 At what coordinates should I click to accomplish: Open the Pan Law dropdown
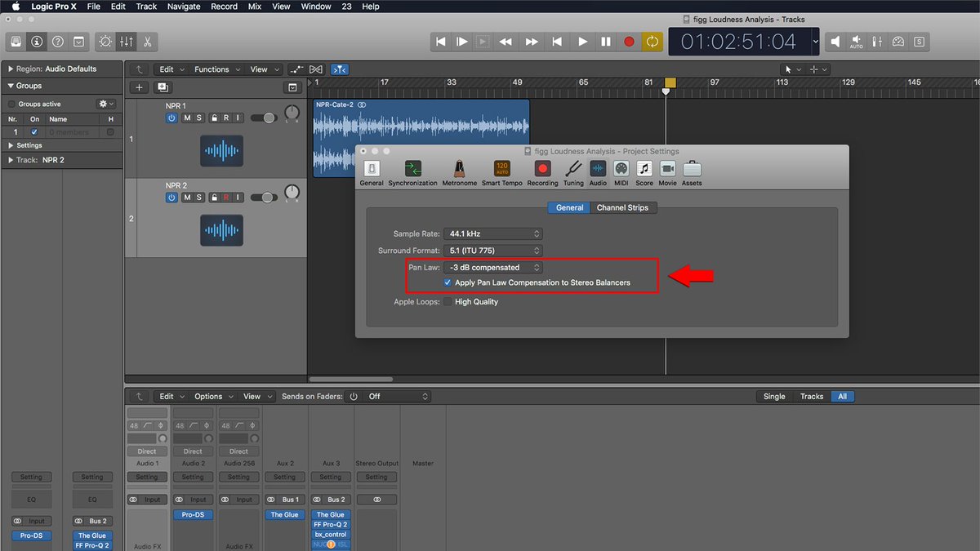pyautogui.click(x=493, y=267)
